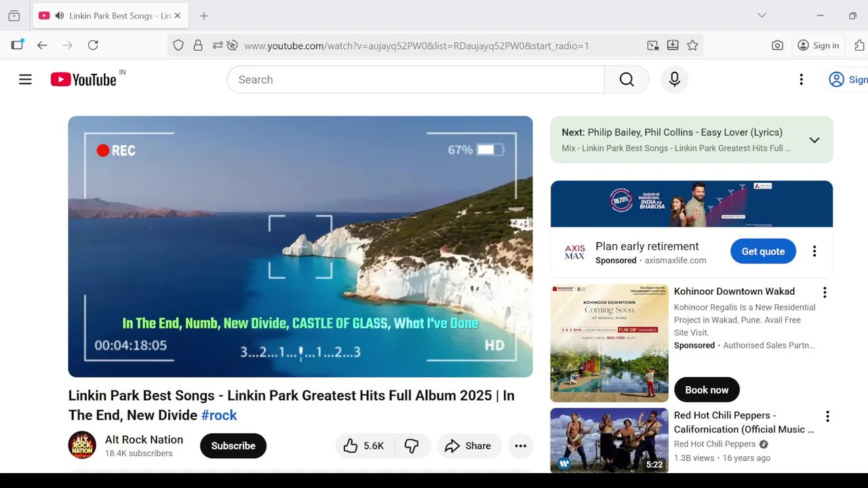Expand the Next playlist panel chevron
868x488 pixels.
814,140
